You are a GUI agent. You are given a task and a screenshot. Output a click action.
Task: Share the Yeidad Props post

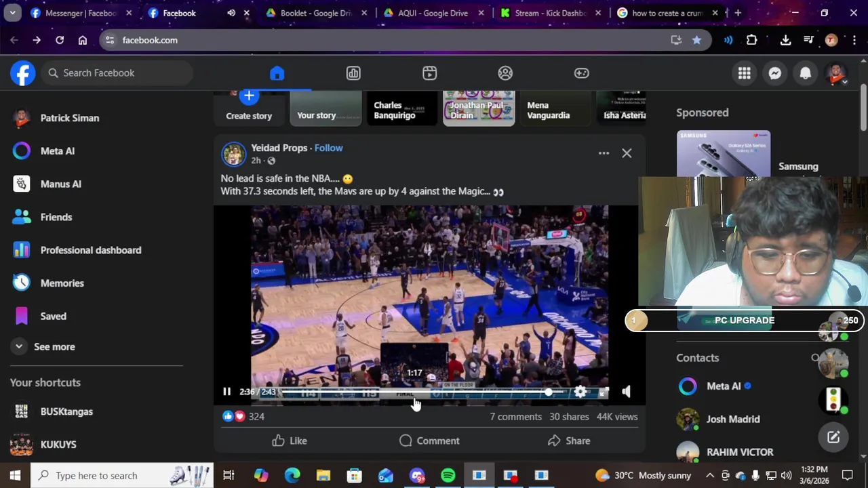coord(569,441)
